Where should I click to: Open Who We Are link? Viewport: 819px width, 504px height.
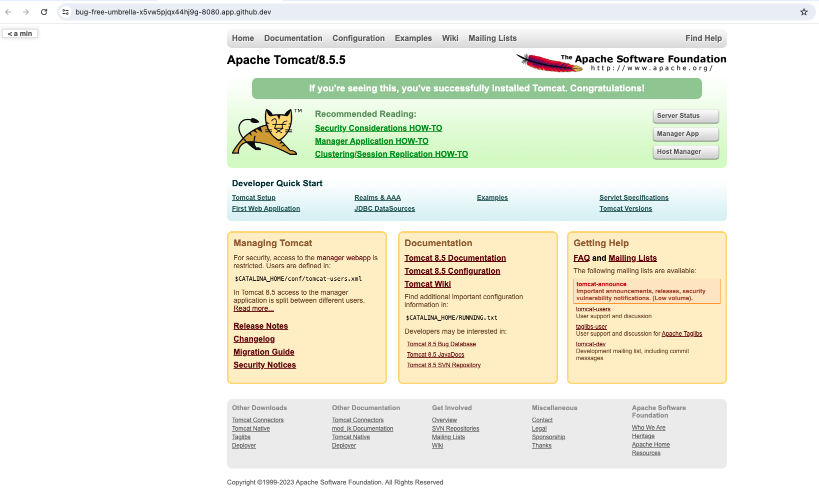(648, 428)
